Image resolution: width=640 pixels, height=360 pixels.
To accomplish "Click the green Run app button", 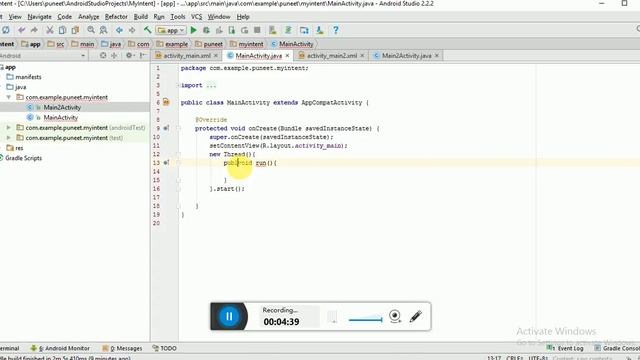I will click(x=193, y=30).
